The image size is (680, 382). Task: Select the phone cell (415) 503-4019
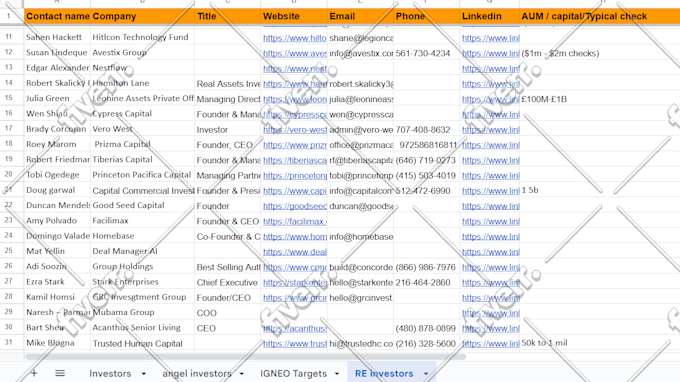click(x=427, y=175)
